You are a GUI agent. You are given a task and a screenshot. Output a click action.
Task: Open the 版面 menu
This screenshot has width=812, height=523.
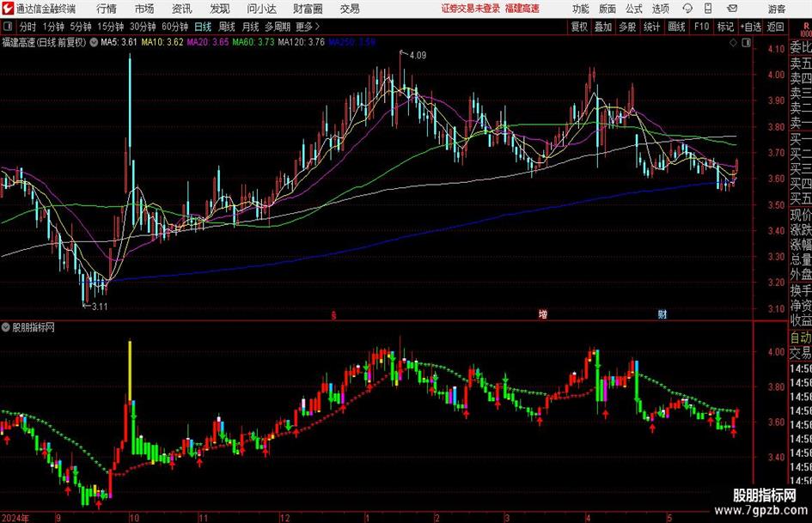pos(607,9)
